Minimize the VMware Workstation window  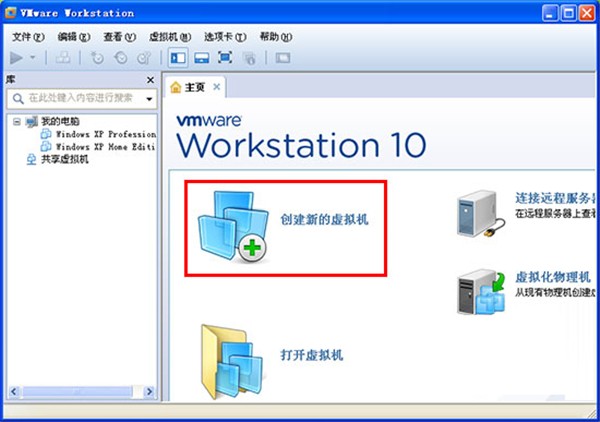pyautogui.click(x=550, y=13)
